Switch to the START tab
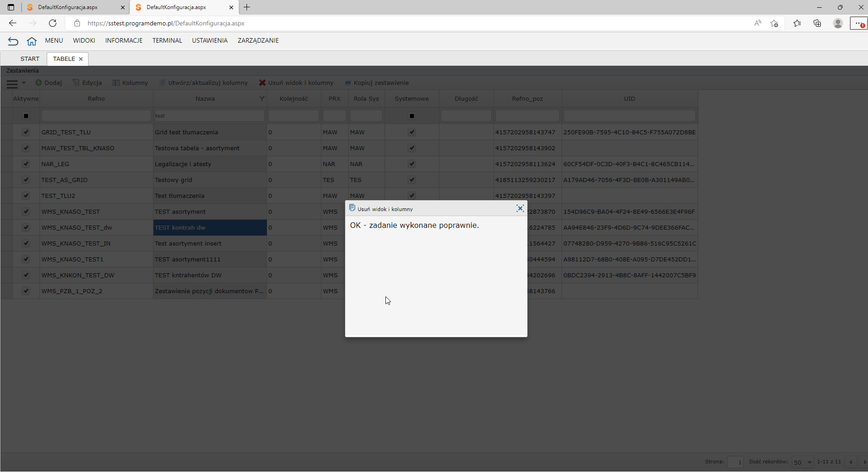This screenshot has width=868, height=472. tap(30, 59)
